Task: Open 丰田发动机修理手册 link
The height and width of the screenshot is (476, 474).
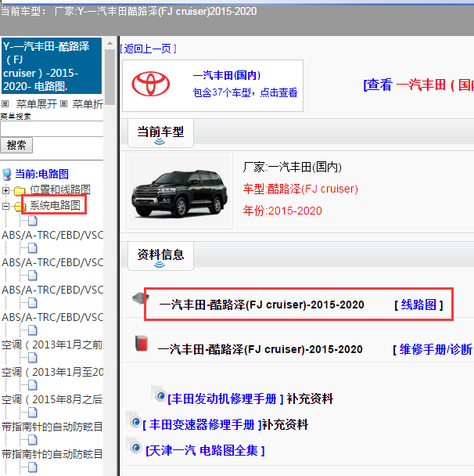Action: point(225,398)
